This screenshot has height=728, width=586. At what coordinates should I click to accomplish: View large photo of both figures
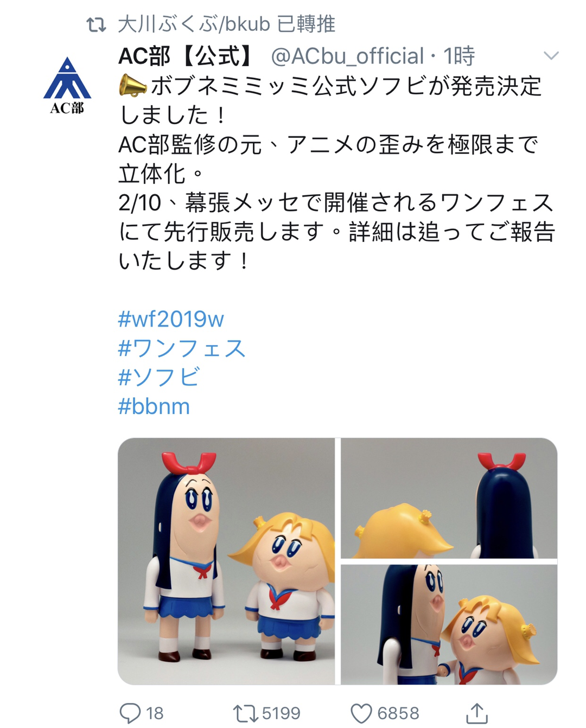coord(226,561)
